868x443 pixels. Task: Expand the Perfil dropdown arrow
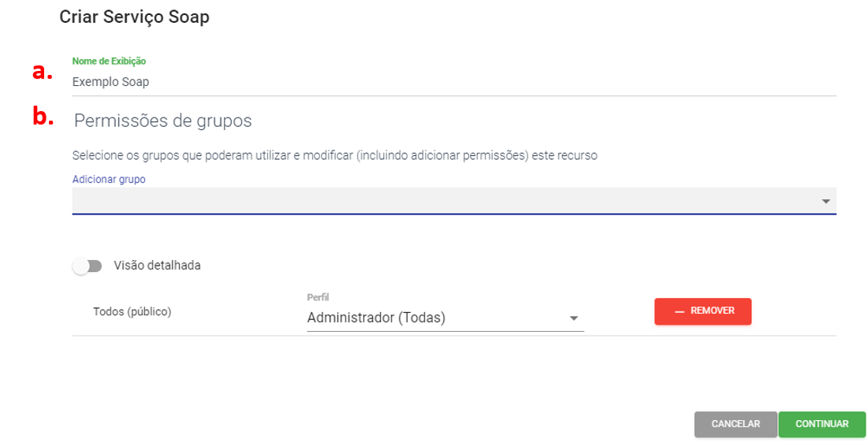(x=574, y=318)
